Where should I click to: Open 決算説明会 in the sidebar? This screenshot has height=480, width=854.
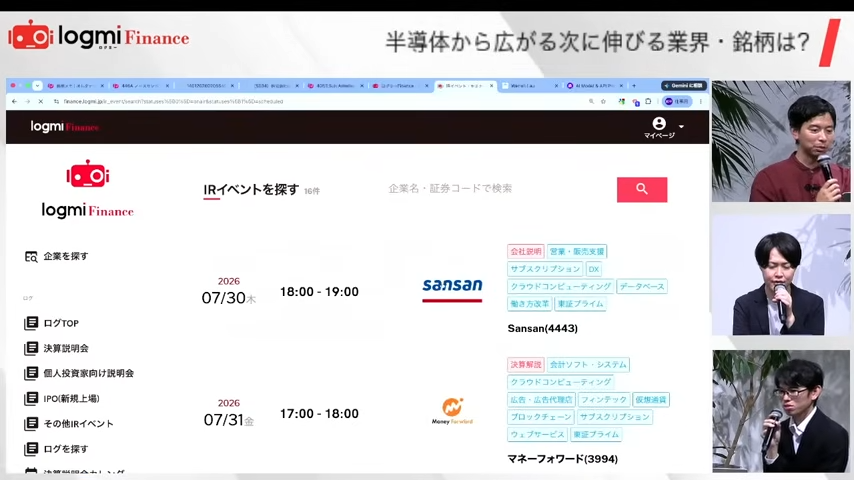66,348
